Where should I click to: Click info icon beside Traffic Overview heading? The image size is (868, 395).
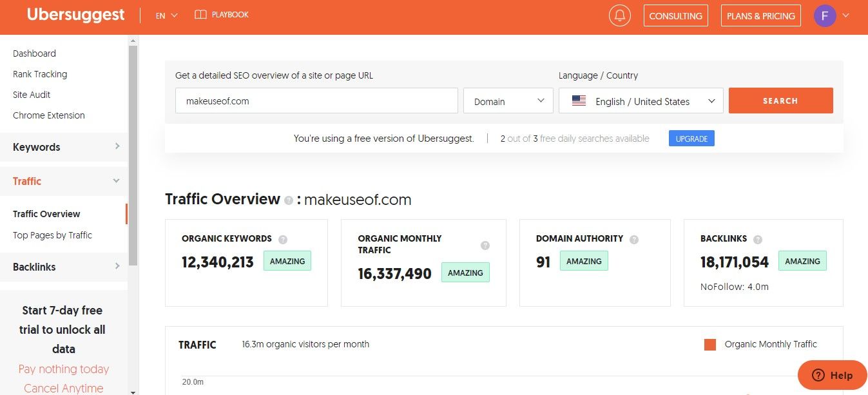(289, 200)
